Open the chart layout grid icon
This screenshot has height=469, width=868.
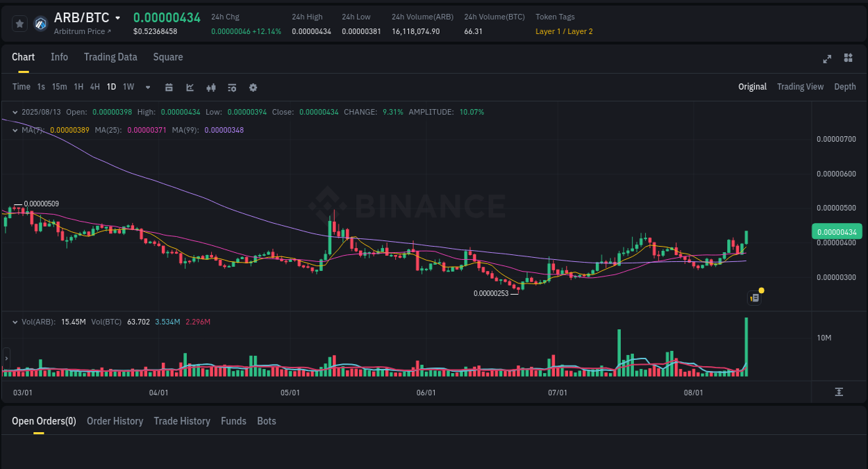click(848, 58)
